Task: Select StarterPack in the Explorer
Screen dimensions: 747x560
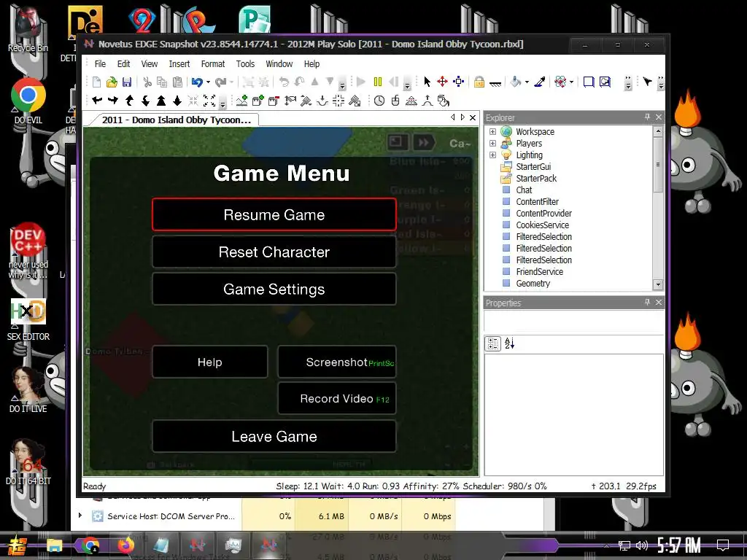Action: click(536, 178)
